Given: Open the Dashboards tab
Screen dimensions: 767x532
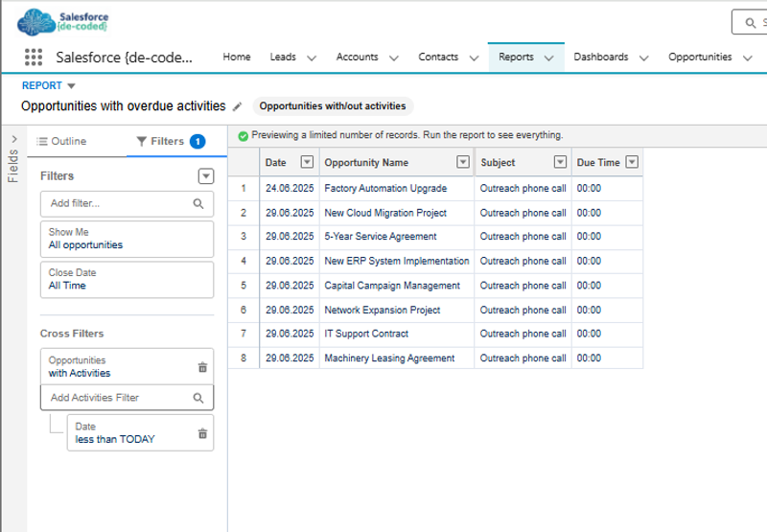Looking at the screenshot, I should (601, 57).
